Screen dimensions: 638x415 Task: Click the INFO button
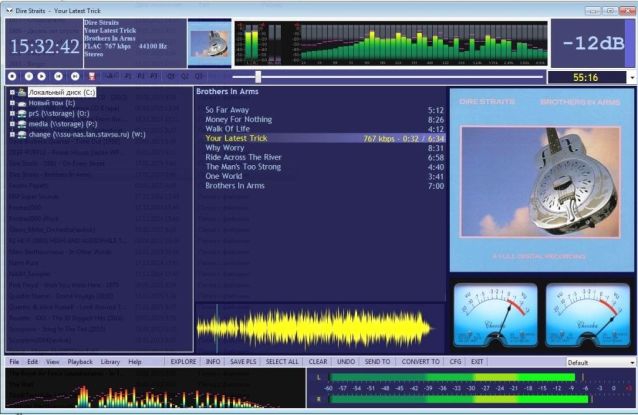[213, 362]
